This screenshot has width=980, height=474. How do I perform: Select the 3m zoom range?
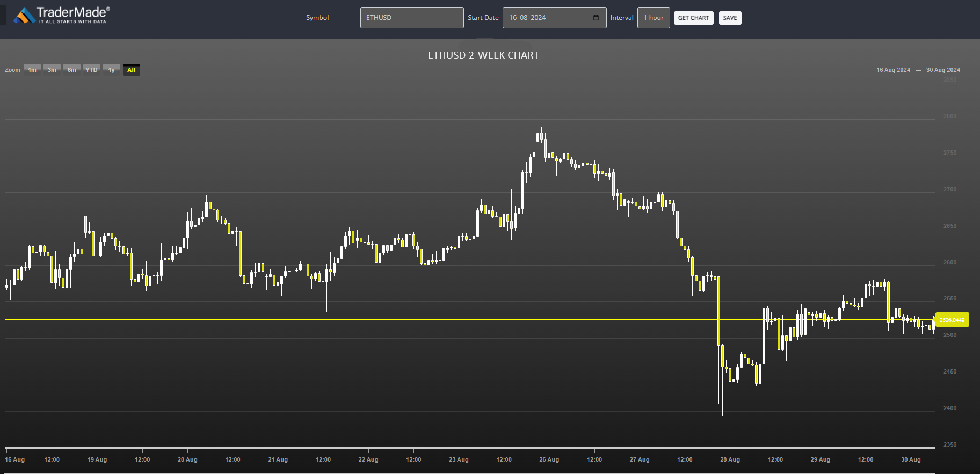tap(52, 70)
